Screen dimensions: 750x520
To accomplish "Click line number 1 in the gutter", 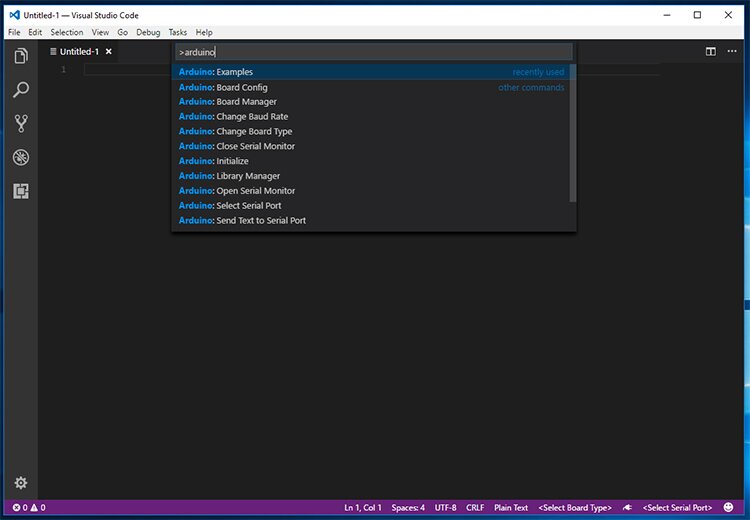I will tap(63, 69).
